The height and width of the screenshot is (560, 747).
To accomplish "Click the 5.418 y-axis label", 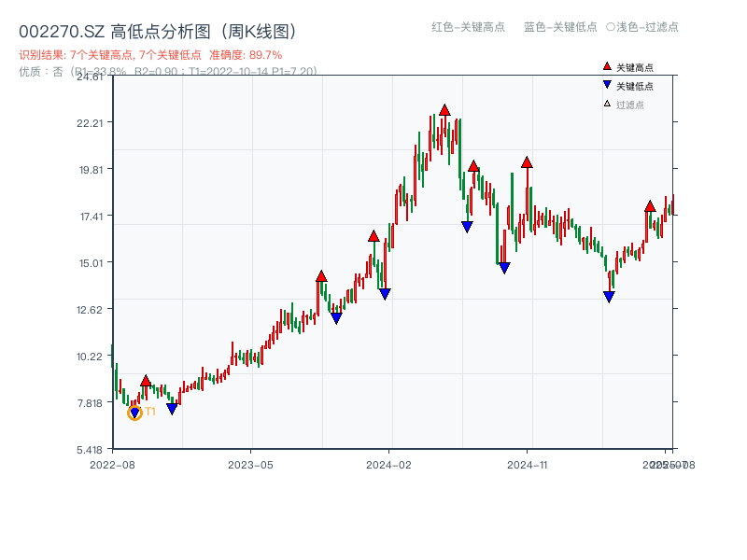I will [90, 450].
